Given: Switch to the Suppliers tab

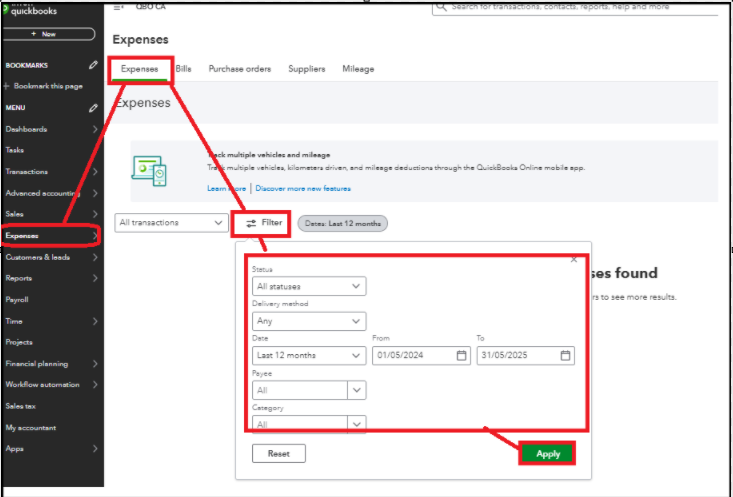Looking at the screenshot, I should pyautogui.click(x=307, y=69).
